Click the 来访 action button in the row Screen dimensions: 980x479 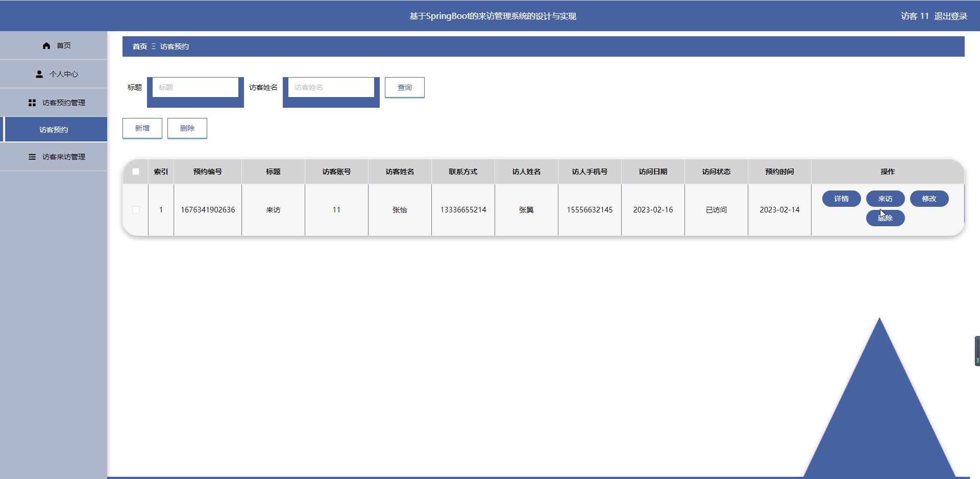pos(886,199)
